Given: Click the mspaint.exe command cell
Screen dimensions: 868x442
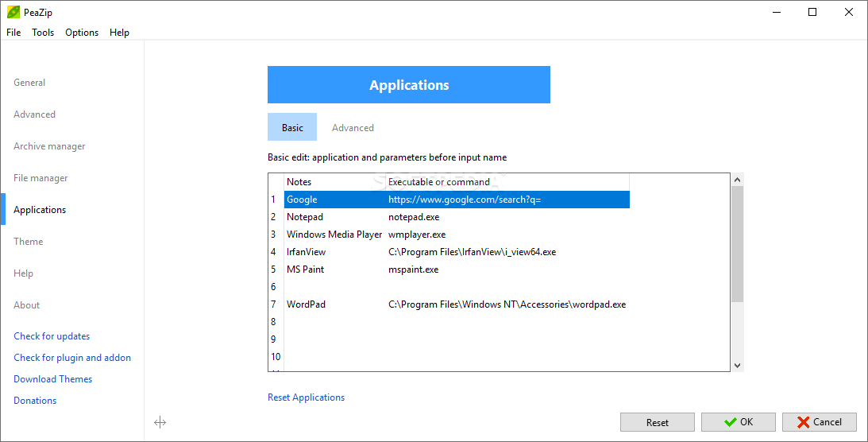Looking at the screenshot, I should tap(507, 269).
